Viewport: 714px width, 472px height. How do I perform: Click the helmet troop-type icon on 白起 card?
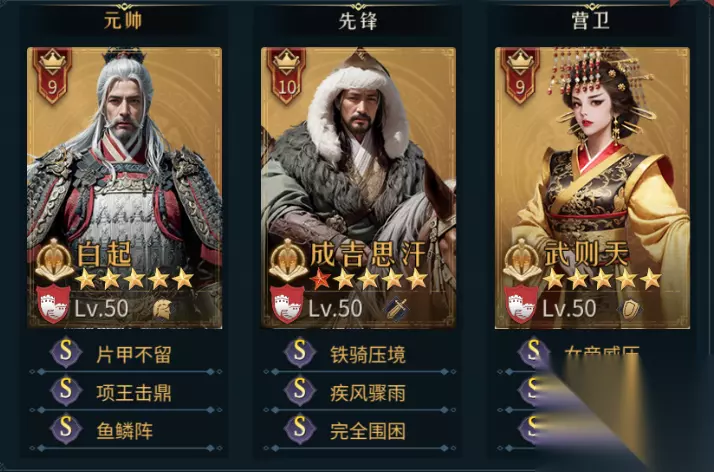point(162,310)
